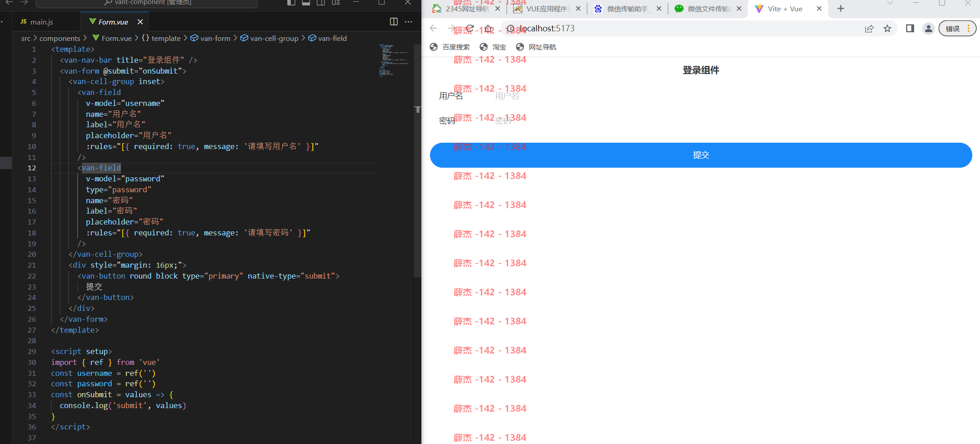
Task: Go back in the browser
Action: coord(433,28)
